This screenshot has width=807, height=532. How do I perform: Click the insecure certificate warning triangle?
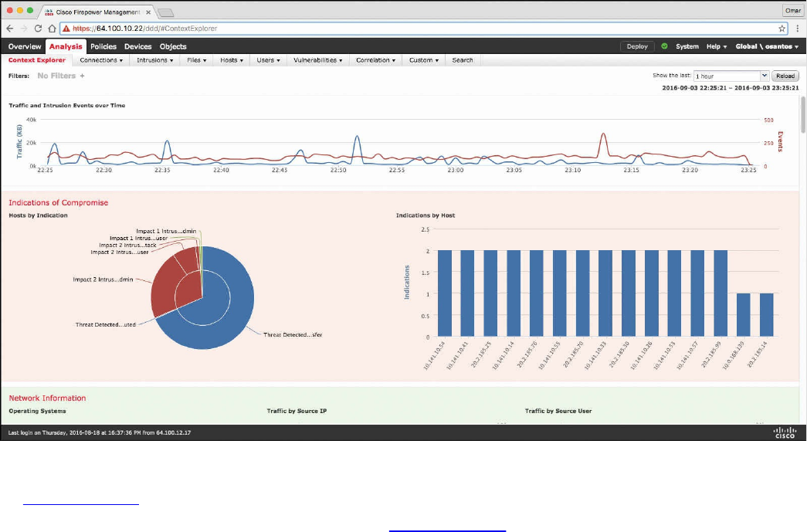(x=66, y=29)
